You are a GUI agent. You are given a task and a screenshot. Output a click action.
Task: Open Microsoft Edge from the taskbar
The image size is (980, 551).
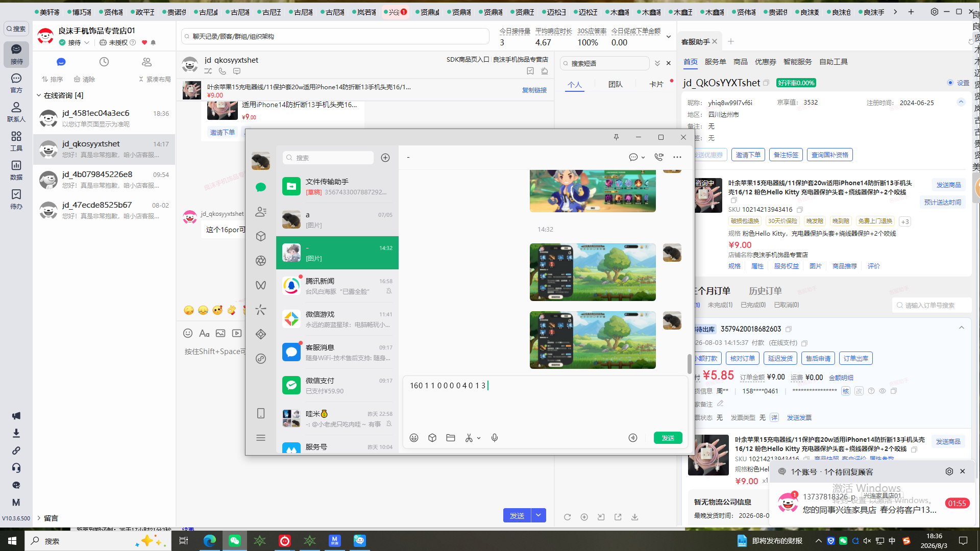click(x=210, y=541)
